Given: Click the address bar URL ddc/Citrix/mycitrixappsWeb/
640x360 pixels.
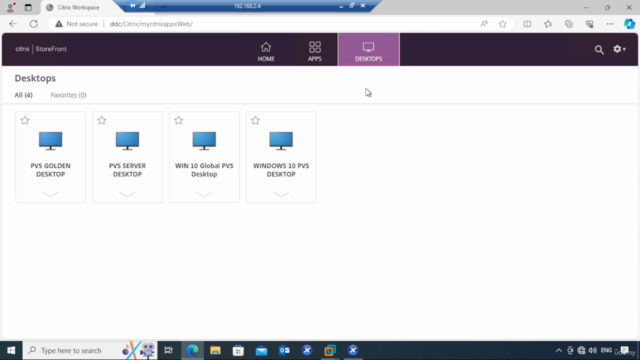Looking at the screenshot, I should tap(151, 24).
